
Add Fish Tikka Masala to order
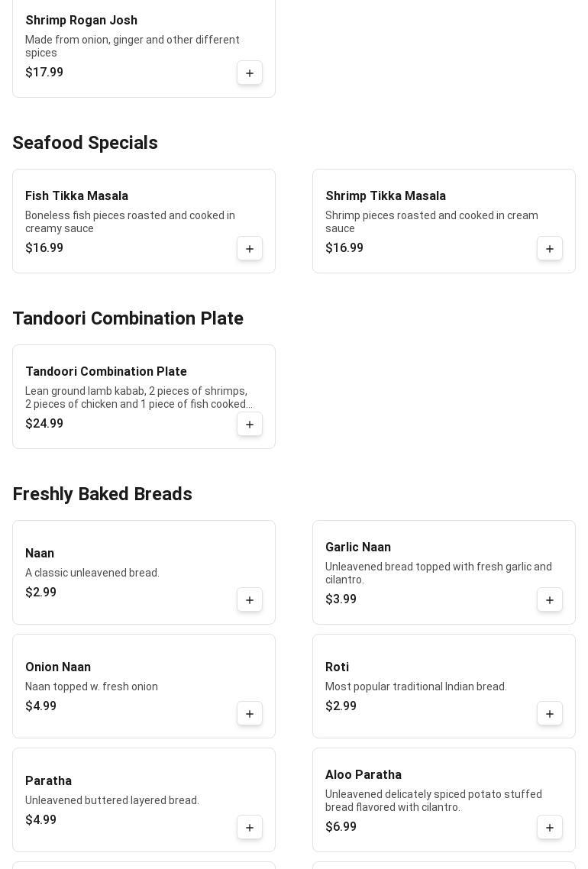(250, 249)
